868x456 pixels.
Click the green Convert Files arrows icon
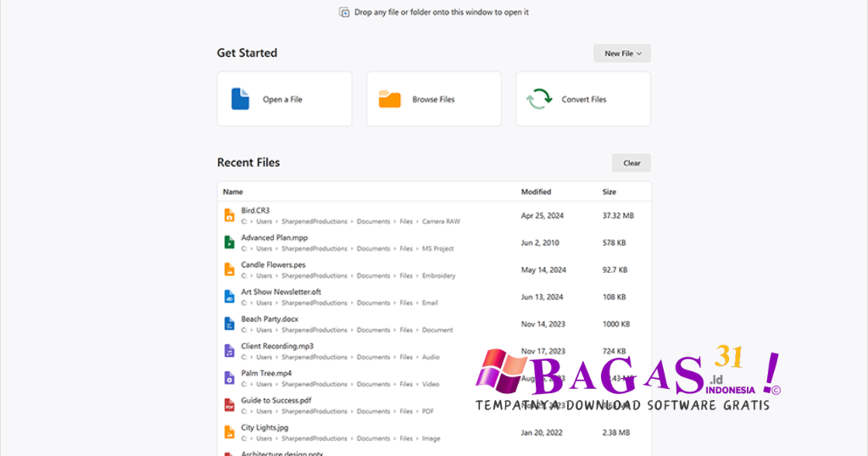click(x=538, y=99)
